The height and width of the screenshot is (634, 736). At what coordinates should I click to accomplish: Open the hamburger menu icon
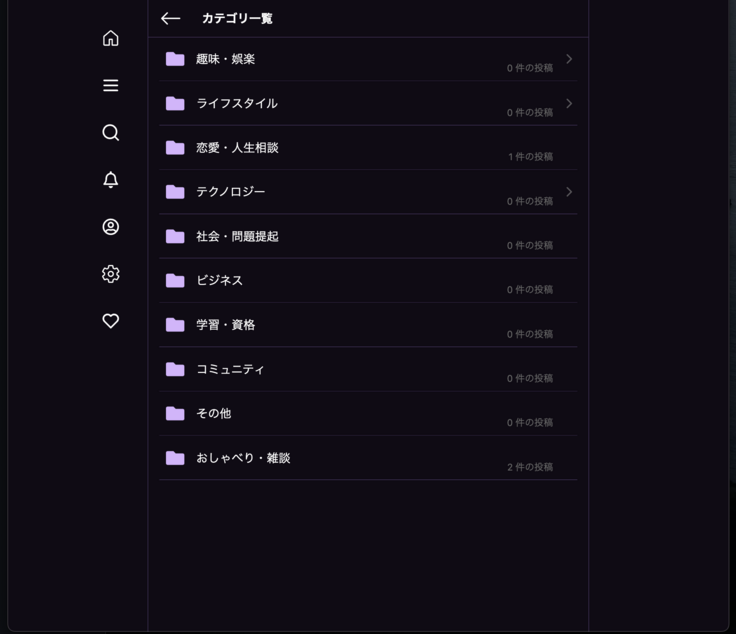pyautogui.click(x=111, y=86)
